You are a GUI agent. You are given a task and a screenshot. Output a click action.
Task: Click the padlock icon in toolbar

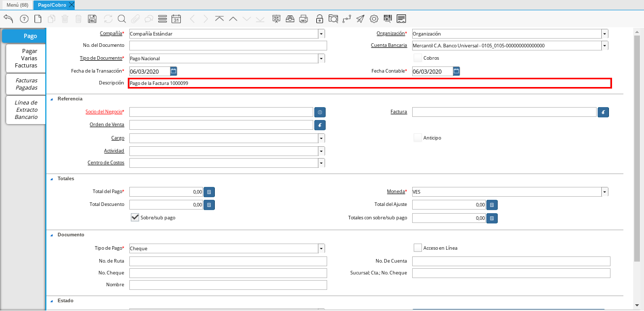(319, 19)
